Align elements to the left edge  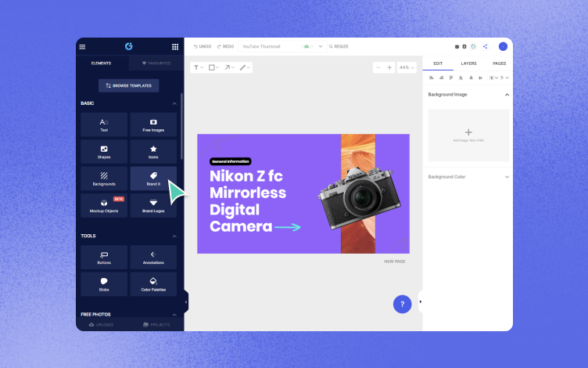[x=432, y=78]
